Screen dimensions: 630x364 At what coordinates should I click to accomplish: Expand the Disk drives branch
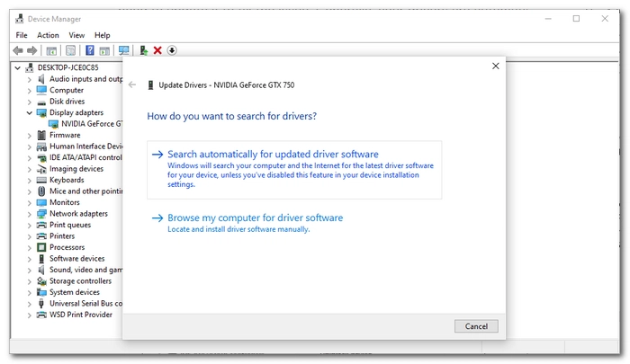29,102
